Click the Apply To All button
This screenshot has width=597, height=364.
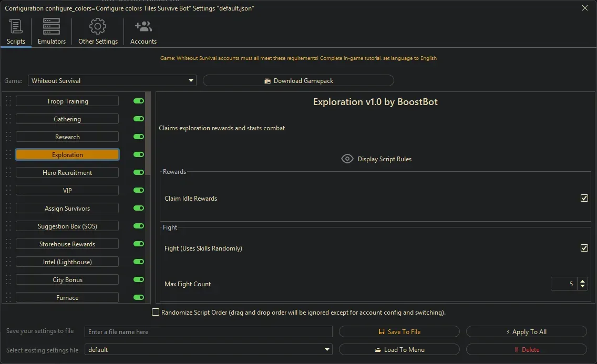coord(526,332)
